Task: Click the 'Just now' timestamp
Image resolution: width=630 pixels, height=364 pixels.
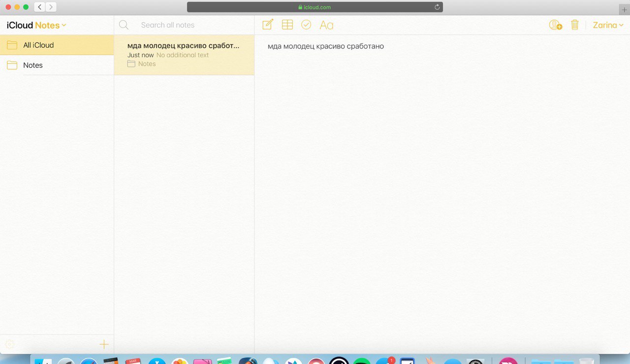Action: [141, 55]
